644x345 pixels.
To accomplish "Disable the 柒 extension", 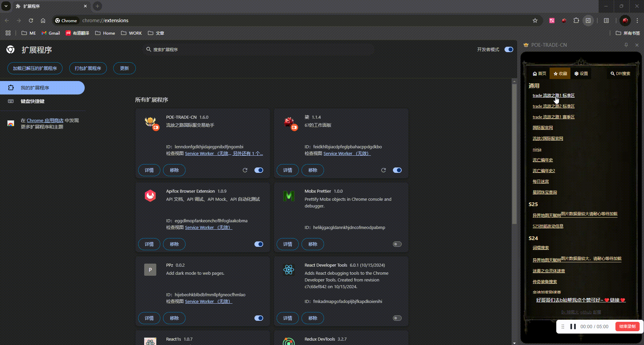I will [x=397, y=170].
